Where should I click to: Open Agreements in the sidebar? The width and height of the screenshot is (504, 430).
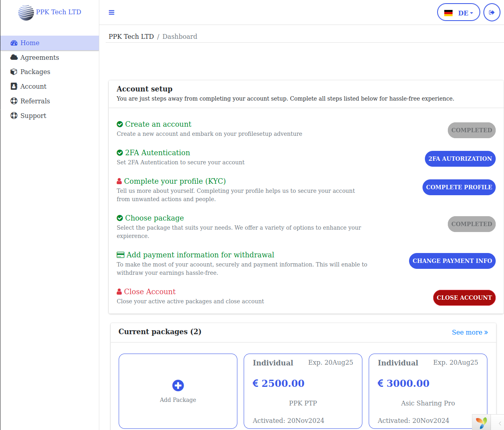click(40, 57)
